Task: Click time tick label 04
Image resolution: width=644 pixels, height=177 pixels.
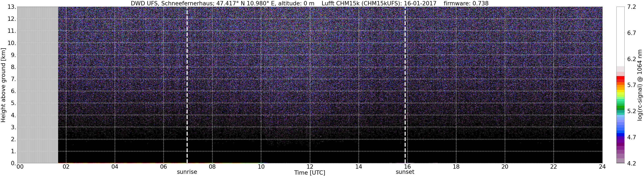Action: (x=115, y=167)
